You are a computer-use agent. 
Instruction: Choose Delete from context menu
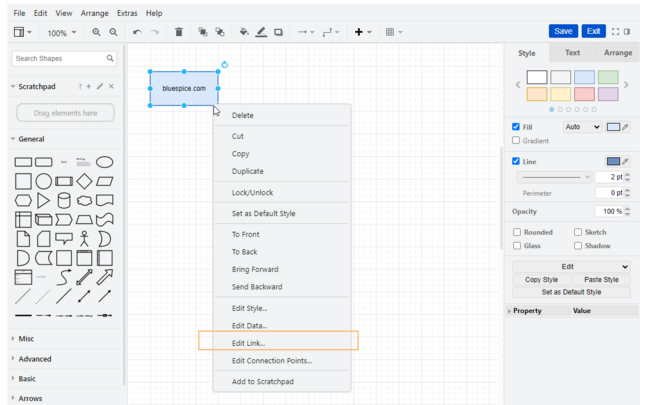tap(282, 115)
